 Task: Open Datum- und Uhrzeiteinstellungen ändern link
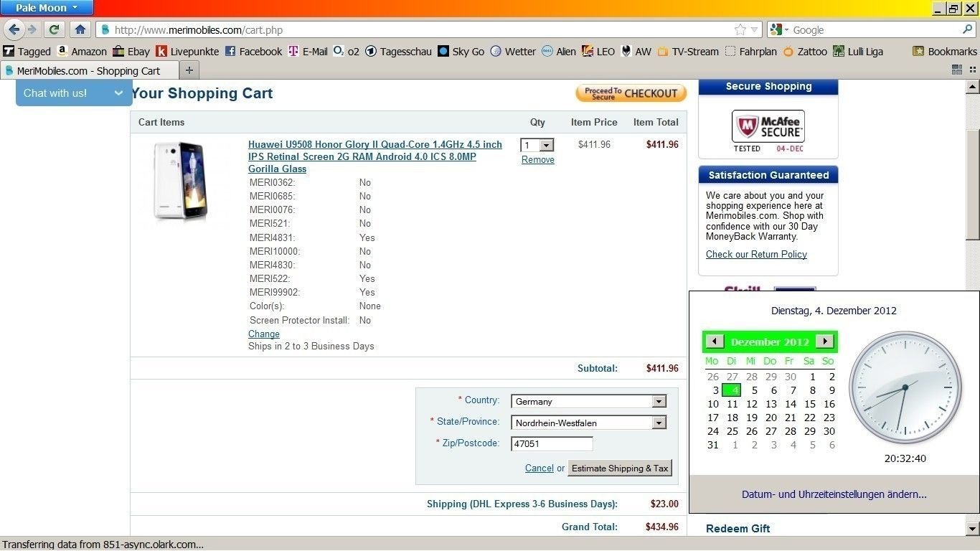tap(834, 494)
